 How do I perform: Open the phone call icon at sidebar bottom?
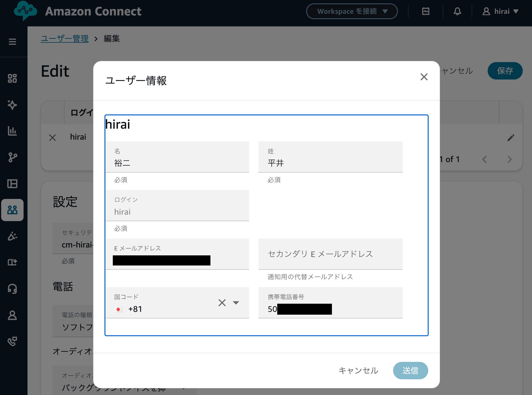pyautogui.click(x=13, y=341)
